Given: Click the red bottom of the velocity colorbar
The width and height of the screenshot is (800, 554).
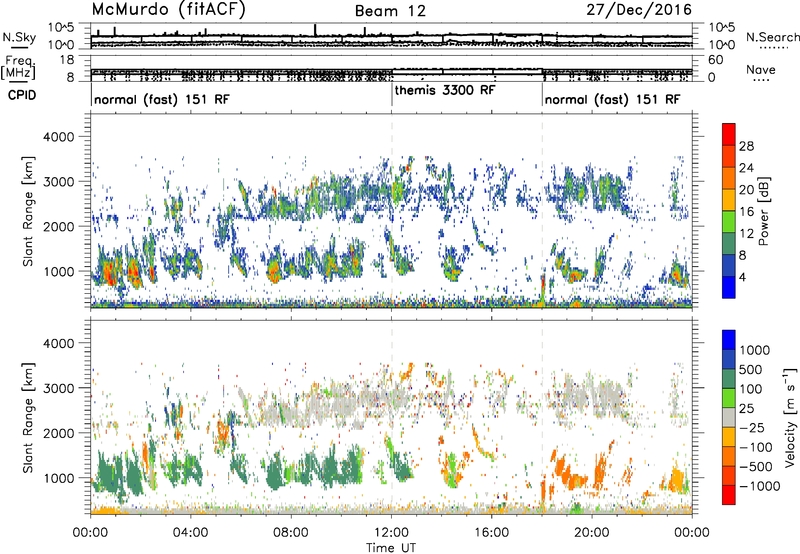Looking at the screenshot, I should tap(729, 495).
